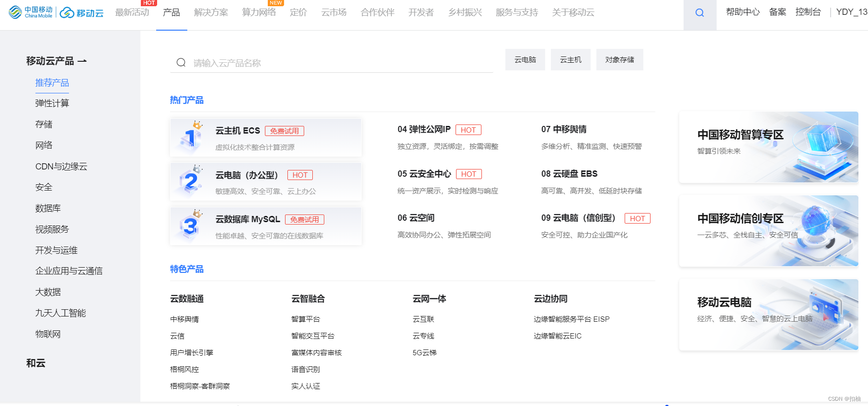This screenshot has width=868, height=406.
Task: Select CDN与边缘云 in sidebar
Action: coord(61,167)
